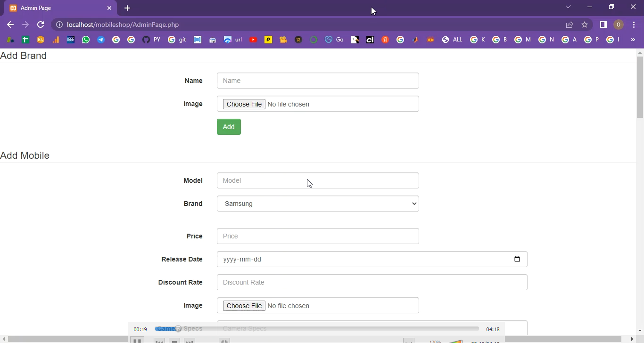Open the GitHub PY bookmark
Viewport: 644px width, 343px height.
coord(151,40)
